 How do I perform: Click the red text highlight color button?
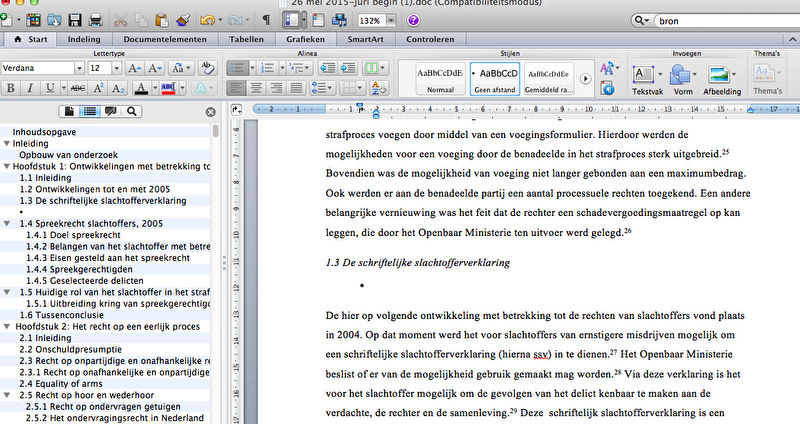click(167, 89)
